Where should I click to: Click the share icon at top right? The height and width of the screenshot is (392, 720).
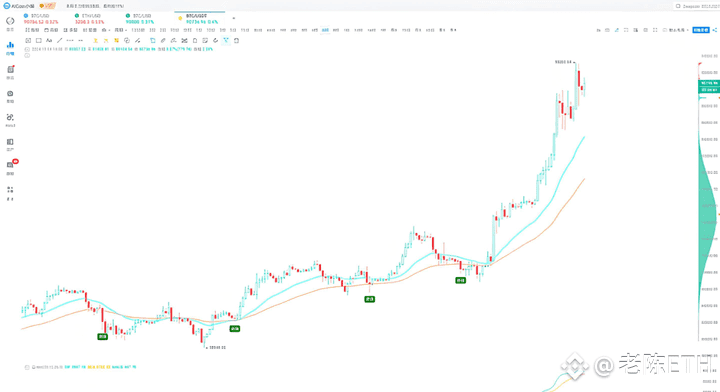714,30
